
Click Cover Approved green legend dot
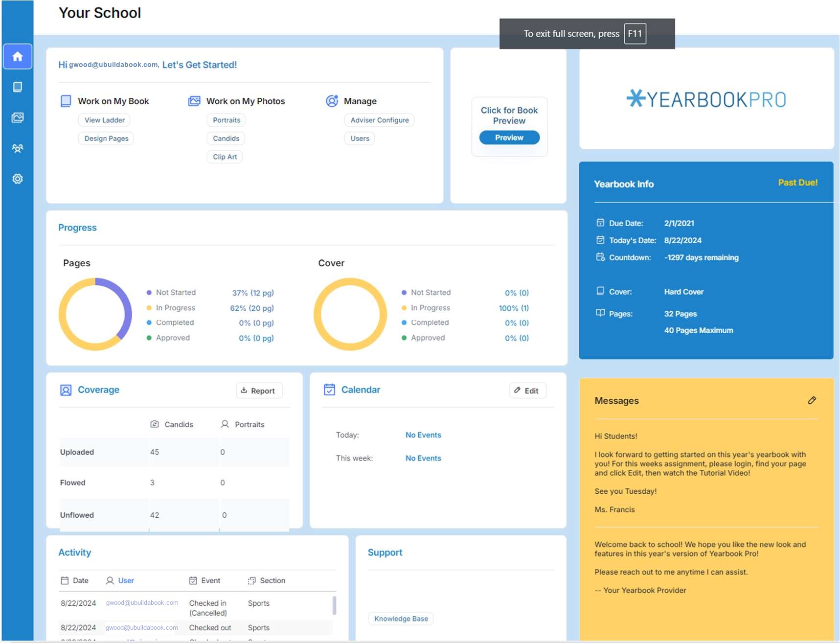404,338
